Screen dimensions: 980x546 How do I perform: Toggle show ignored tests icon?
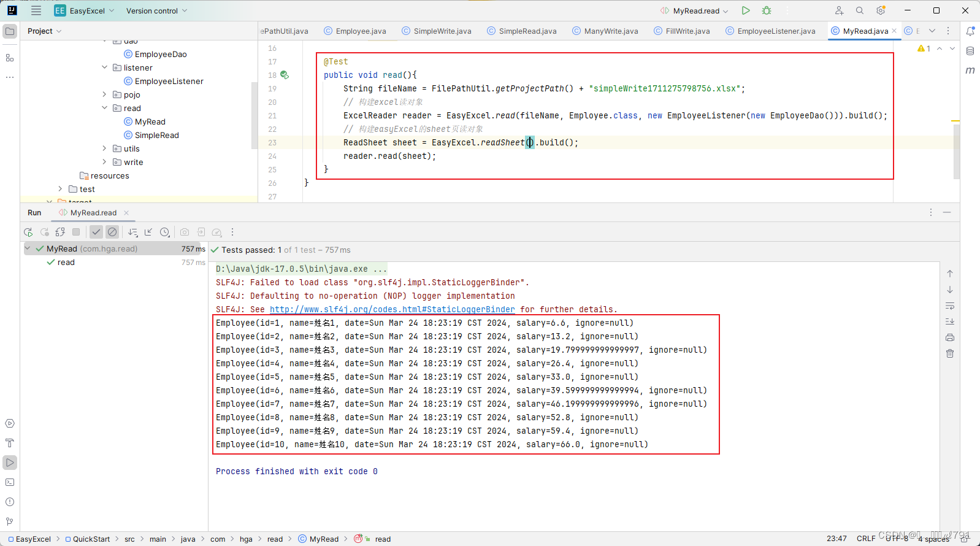112,232
